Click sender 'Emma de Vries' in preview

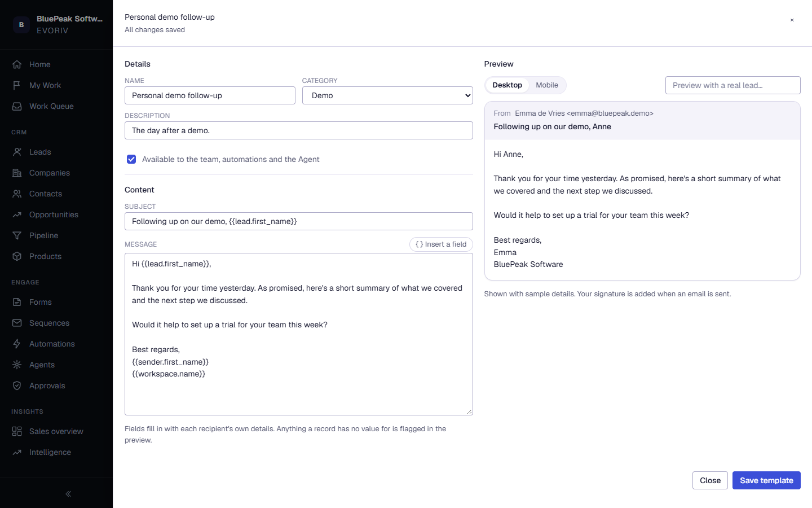point(540,113)
